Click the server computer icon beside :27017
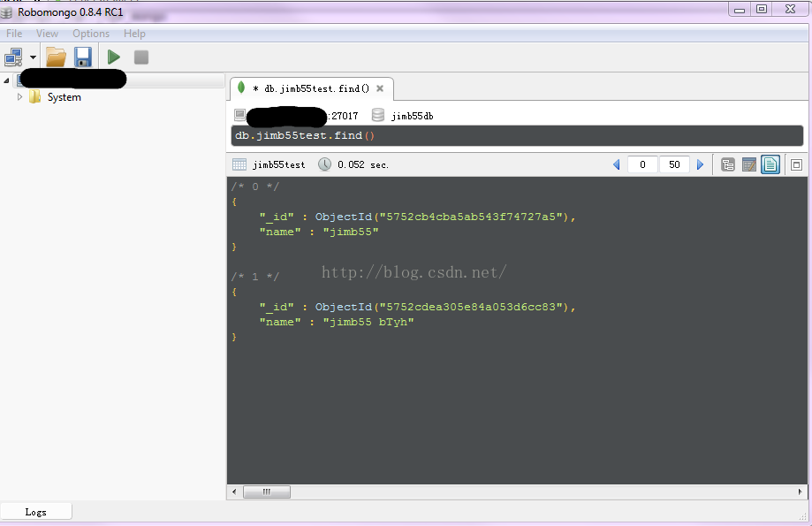The height and width of the screenshot is (526, 812). (x=239, y=115)
